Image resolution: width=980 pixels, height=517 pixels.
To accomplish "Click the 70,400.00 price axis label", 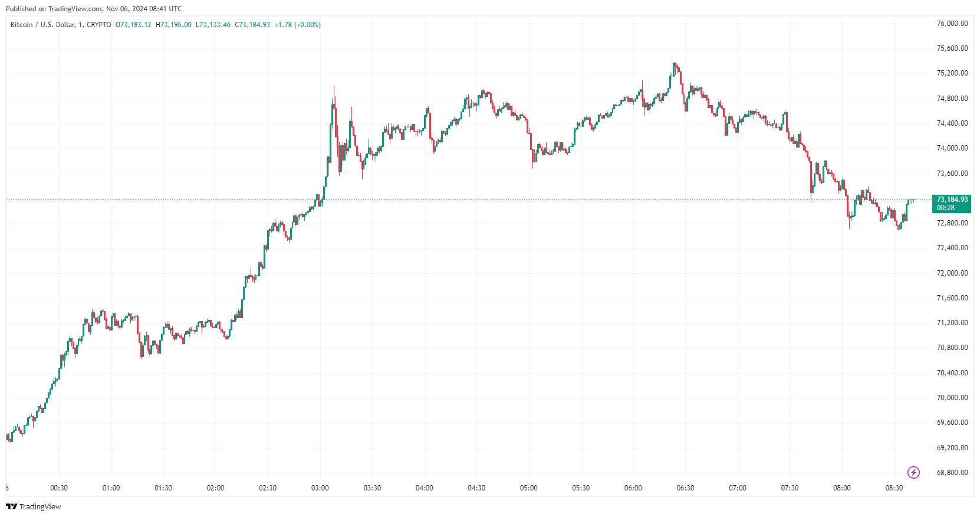I will [952, 373].
